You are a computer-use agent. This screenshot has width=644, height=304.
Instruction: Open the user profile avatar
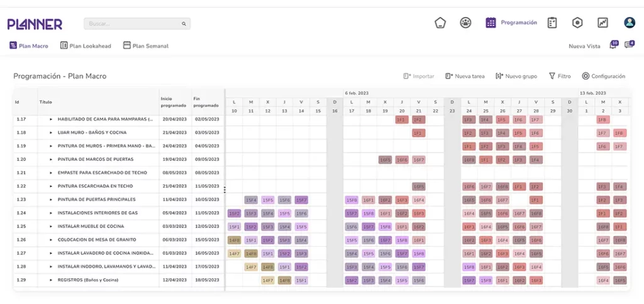[x=629, y=23]
